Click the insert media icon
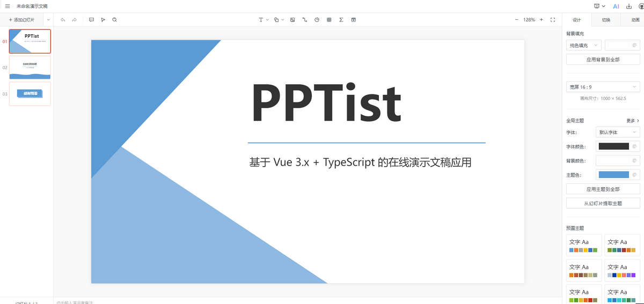This screenshot has width=644, height=304. (x=353, y=19)
